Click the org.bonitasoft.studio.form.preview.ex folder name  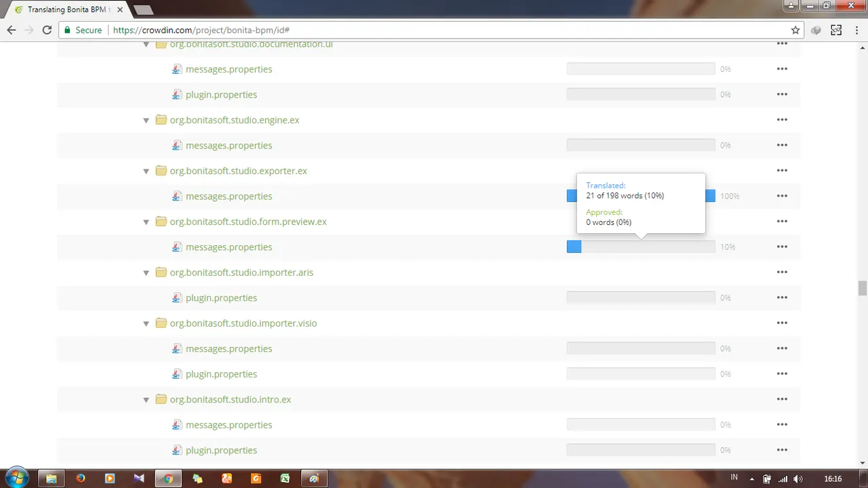click(x=248, y=222)
